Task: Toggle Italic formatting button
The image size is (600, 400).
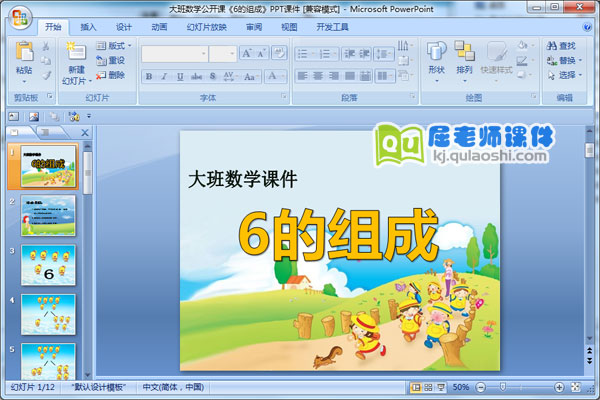Action: [x=165, y=76]
